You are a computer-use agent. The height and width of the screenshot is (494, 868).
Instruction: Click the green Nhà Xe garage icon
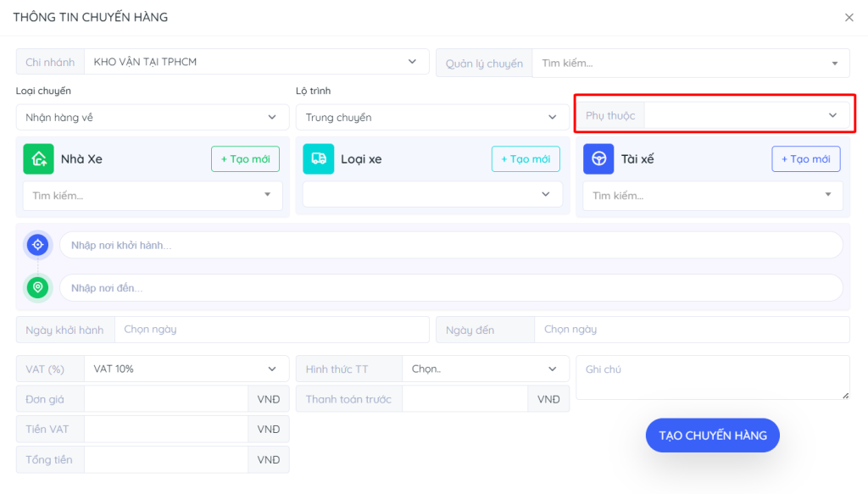tap(38, 159)
